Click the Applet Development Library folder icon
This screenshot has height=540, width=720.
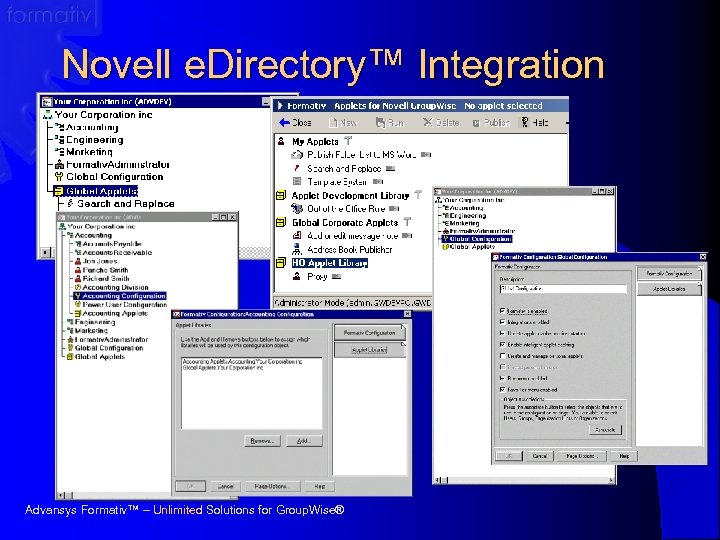[281, 195]
